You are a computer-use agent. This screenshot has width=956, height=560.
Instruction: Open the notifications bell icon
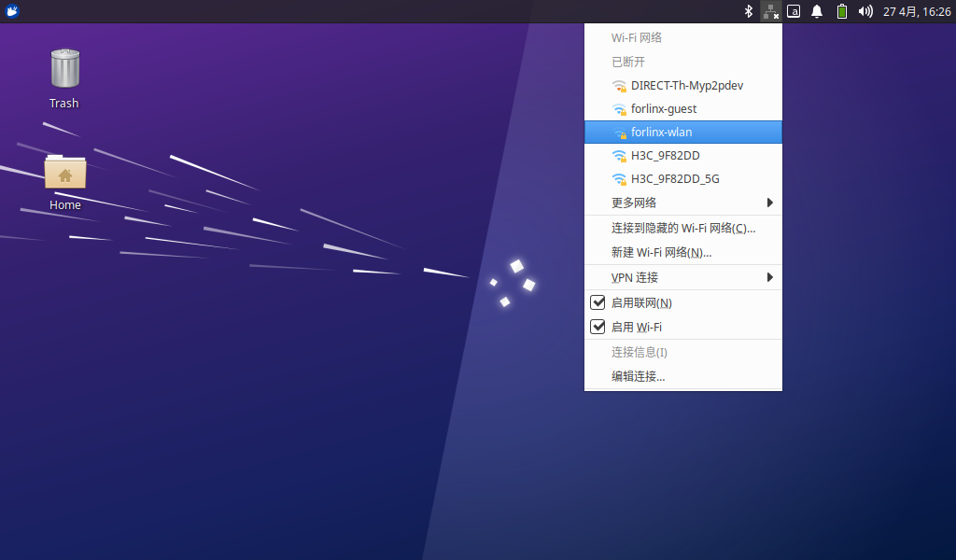817,11
